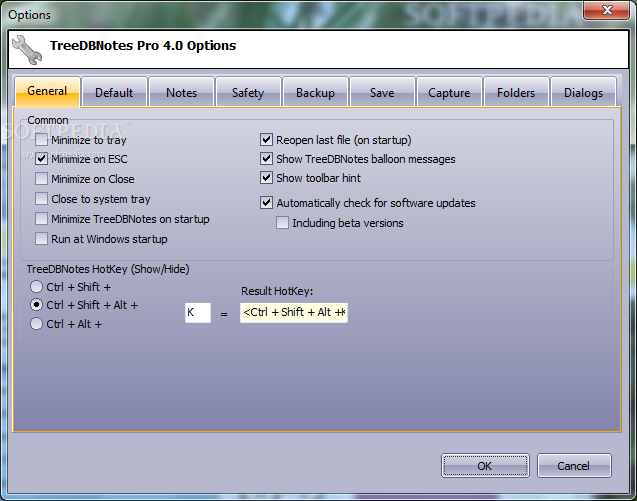Enable Minimize to tray checkbox
This screenshot has height=501, width=637.
point(41,140)
